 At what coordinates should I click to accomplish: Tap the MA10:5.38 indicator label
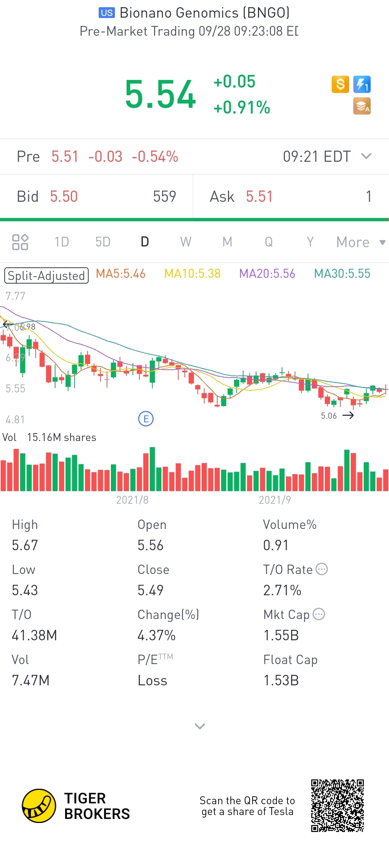point(192,274)
